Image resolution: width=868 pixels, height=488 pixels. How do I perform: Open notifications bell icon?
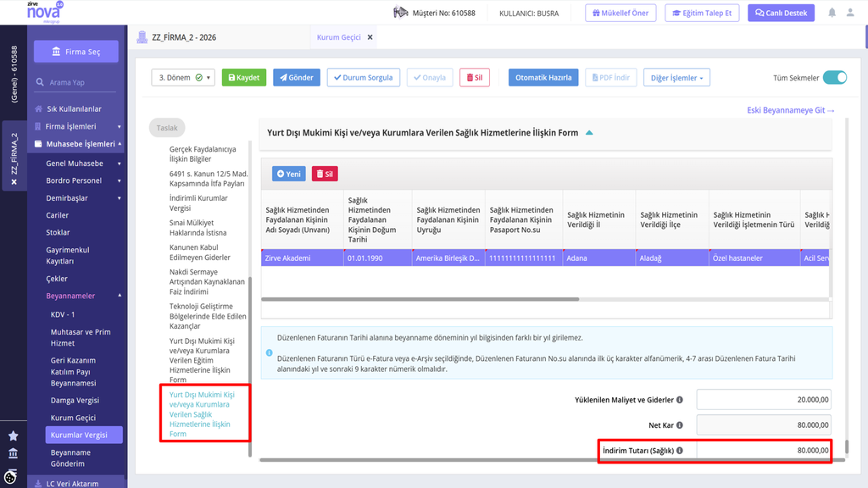point(832,13)
